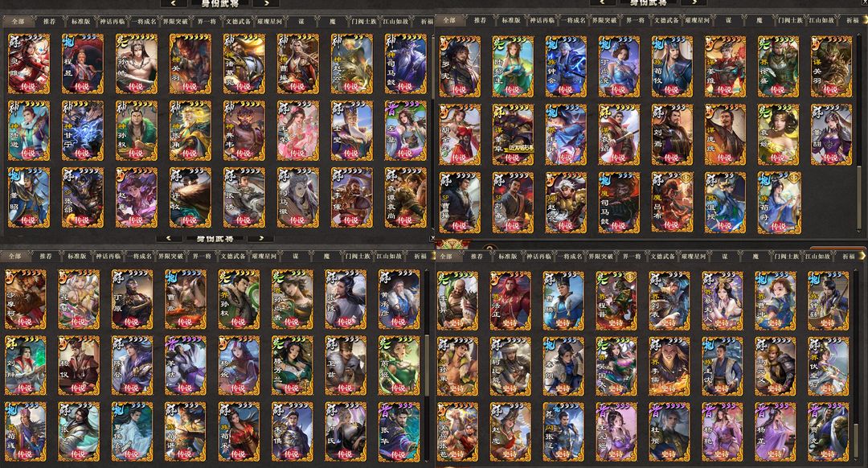The height and width of the screenshot is (468, 868).
Task: Select 谋 tab in bottom-right panel
Action: coord(725,257)
